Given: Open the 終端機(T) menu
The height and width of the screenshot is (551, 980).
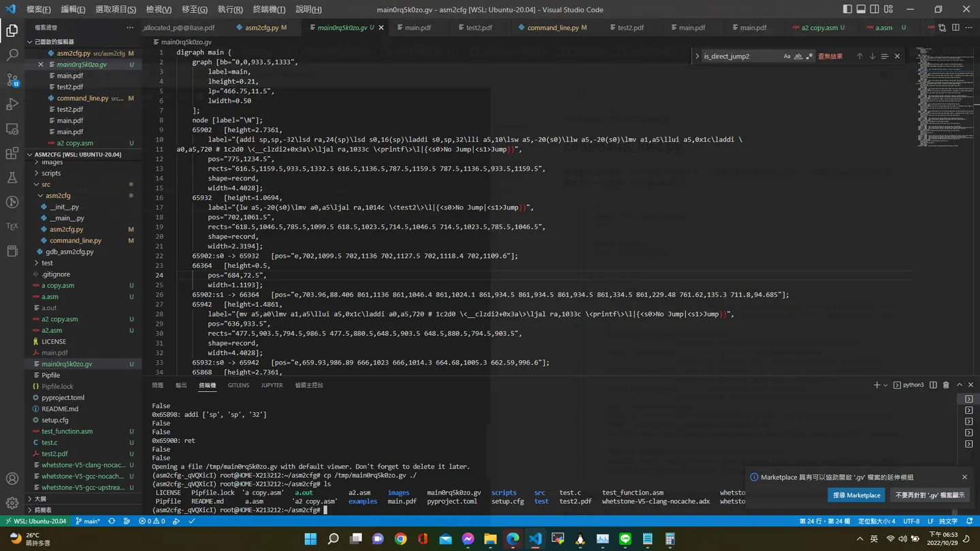Looking at the screenshot, I should coord(269,10).
